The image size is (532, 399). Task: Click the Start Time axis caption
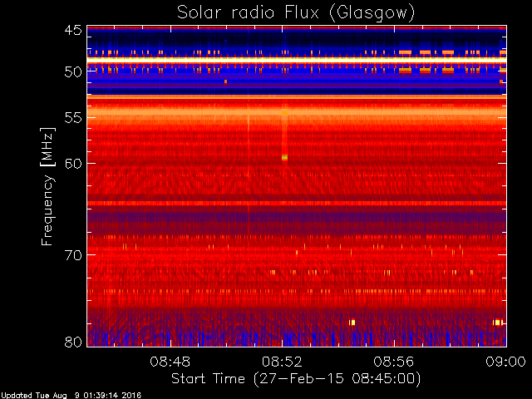tap(296, 379)
